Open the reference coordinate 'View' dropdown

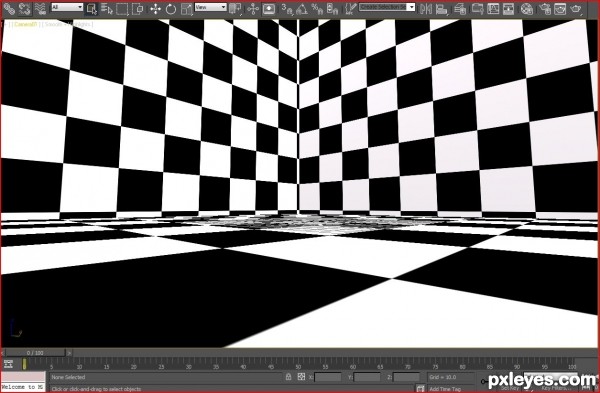[210, 7]
